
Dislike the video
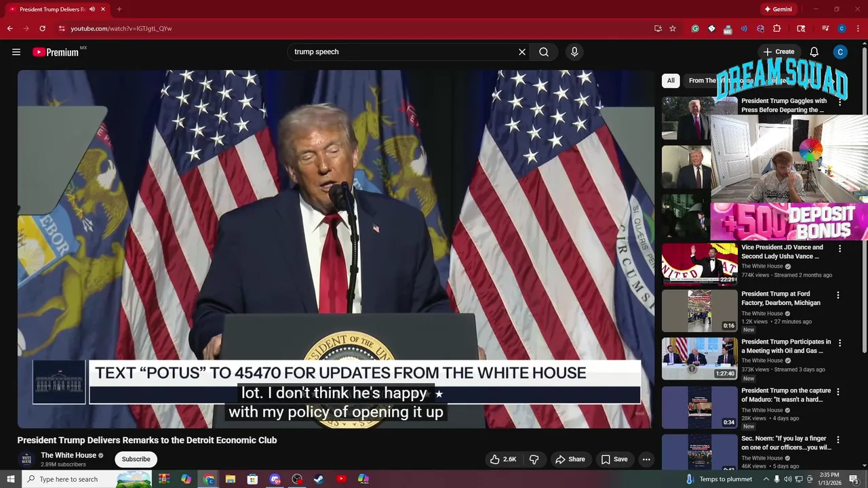pyautogui.click(x=534, y=460)
